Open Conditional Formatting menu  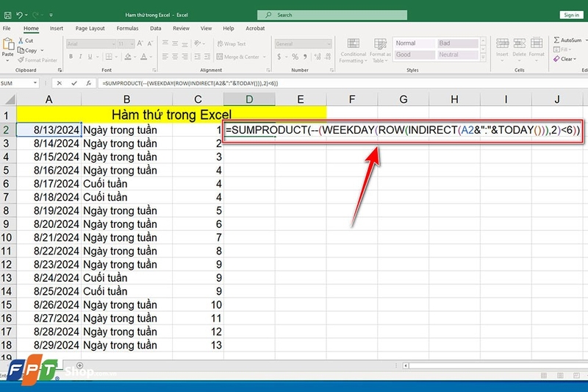click(353, 50)
